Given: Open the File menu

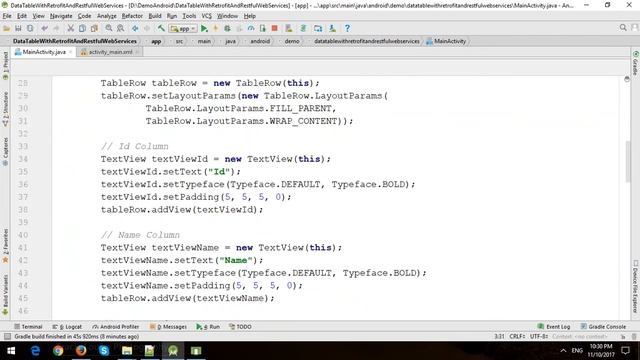Looking at the screenshot, I should [x=7, y=16].
